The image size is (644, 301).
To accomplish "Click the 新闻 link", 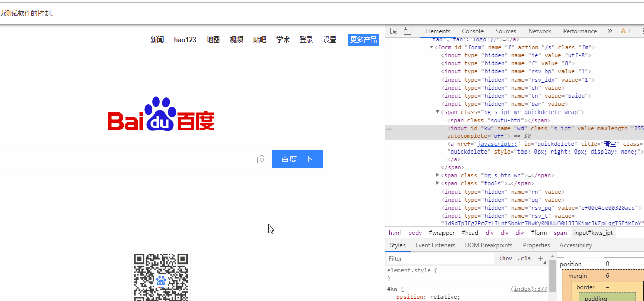I will point(157,40).
